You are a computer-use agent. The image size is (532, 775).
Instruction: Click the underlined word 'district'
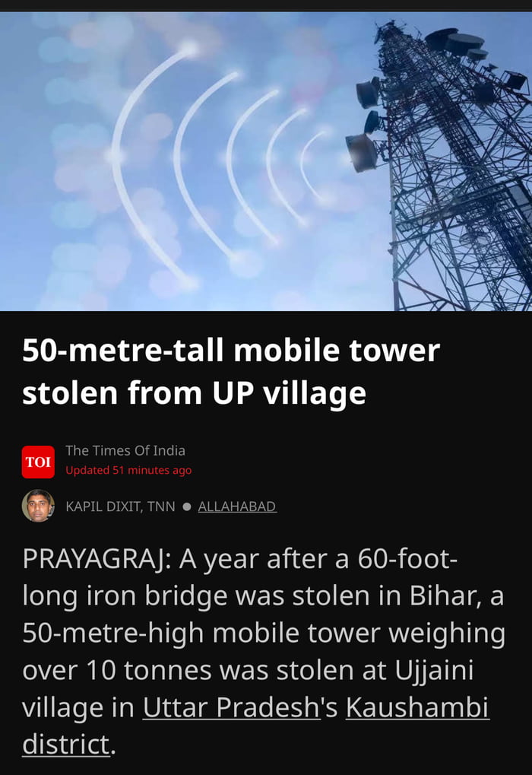point(65,745)
